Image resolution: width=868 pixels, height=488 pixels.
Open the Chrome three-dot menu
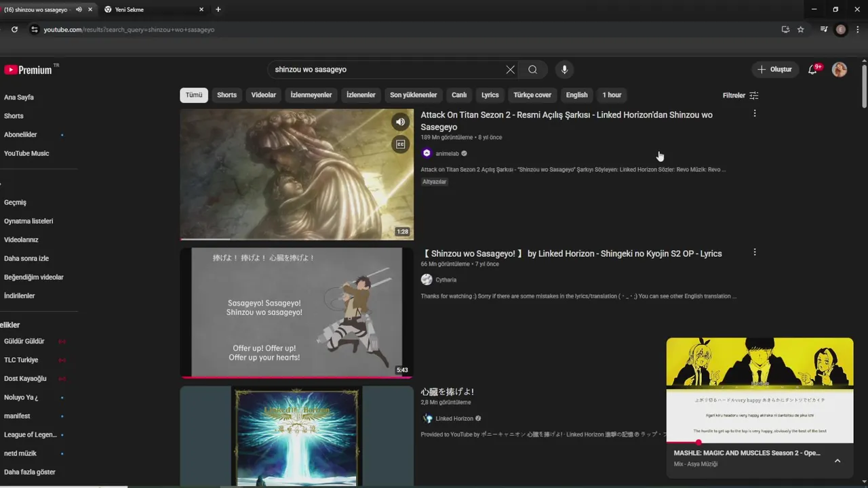click(858, 29)
